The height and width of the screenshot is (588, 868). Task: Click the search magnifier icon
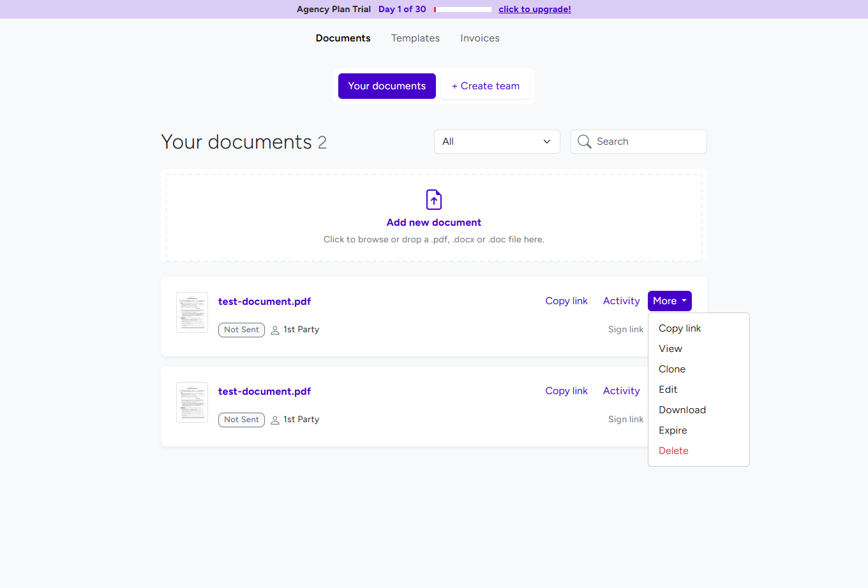(x=584, y=141)
